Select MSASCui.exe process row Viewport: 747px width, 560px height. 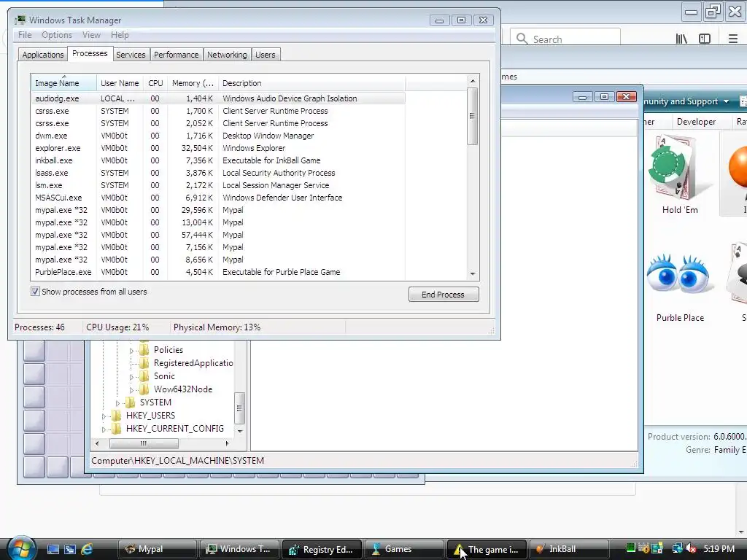coord(218,198)
